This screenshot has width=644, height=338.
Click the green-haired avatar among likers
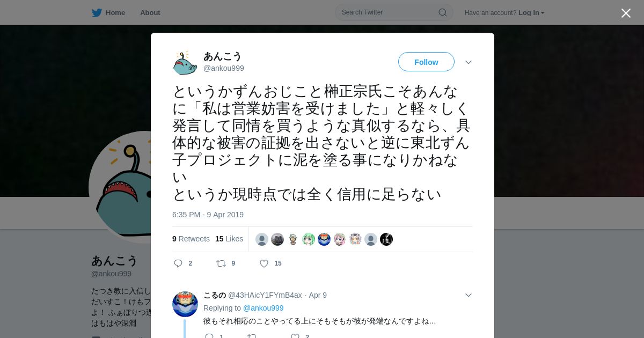click(x=309, y=239)
